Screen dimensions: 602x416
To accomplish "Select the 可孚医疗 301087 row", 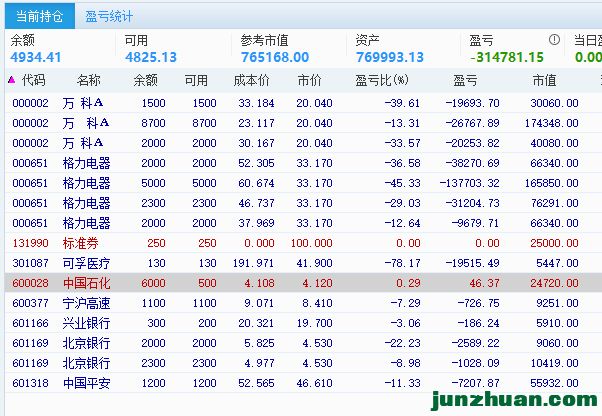I will (x=303, y=262).
